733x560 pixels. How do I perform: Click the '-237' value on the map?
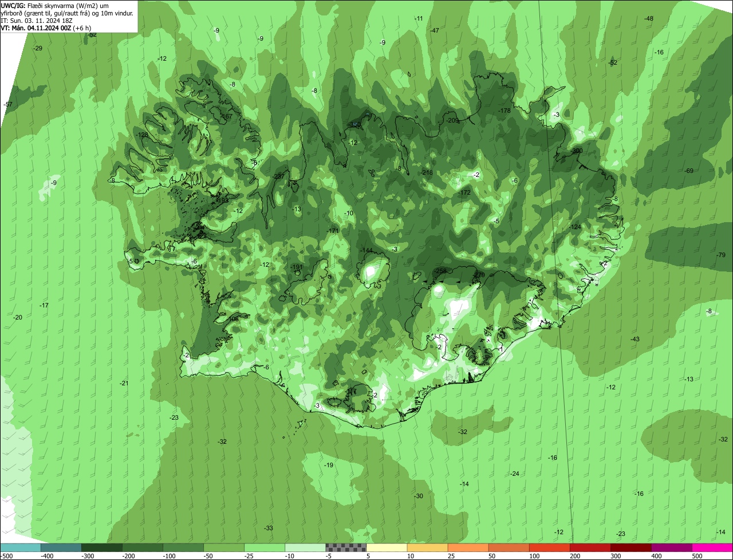click(x=278, y=176)
